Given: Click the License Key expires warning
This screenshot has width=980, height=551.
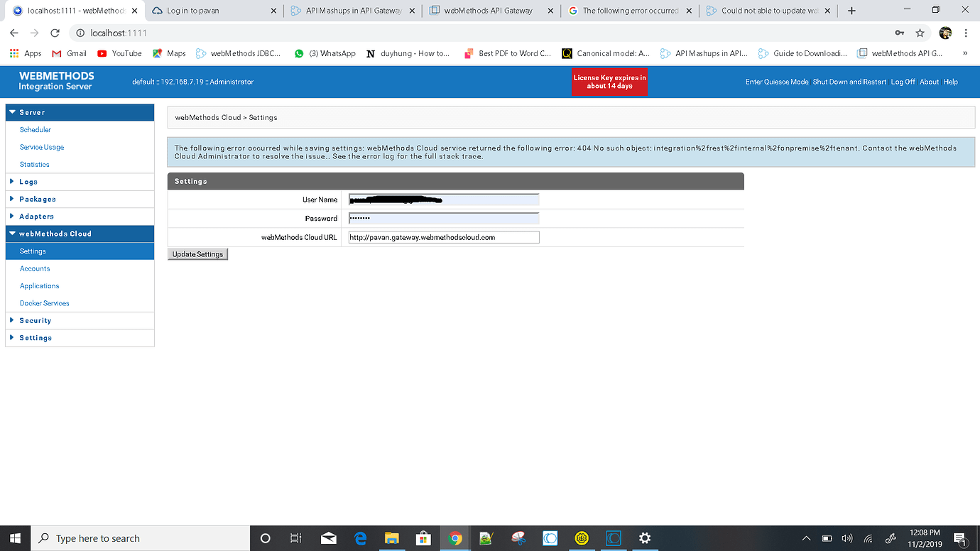Looking at the screenshot, I should (x=610, y=82).
